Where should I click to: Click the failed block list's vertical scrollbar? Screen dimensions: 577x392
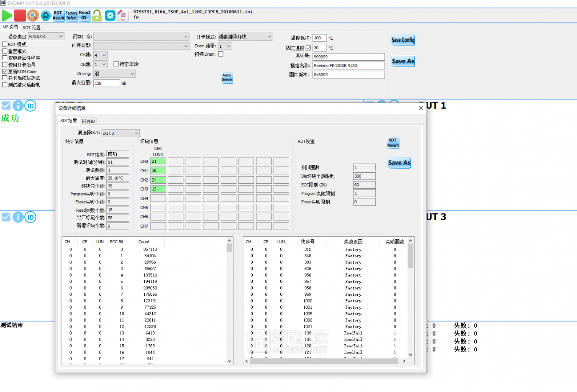(x=410, y=297)
